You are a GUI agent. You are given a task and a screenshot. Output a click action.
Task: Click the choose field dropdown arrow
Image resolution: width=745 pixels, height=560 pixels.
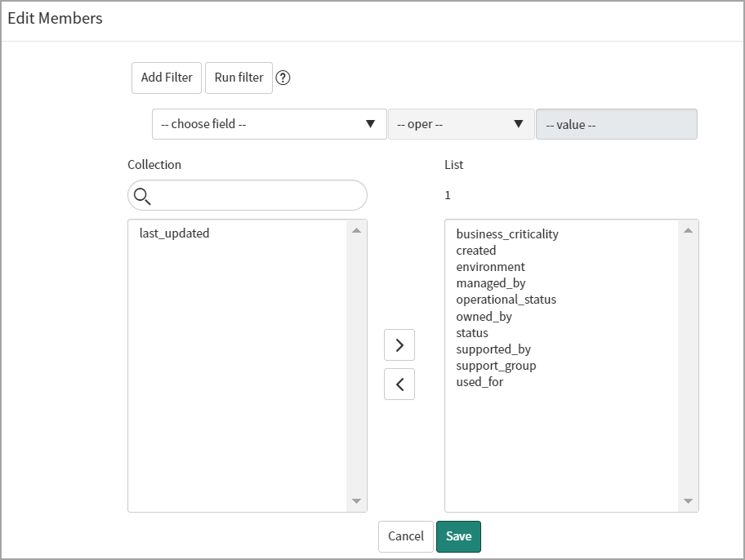371,124
